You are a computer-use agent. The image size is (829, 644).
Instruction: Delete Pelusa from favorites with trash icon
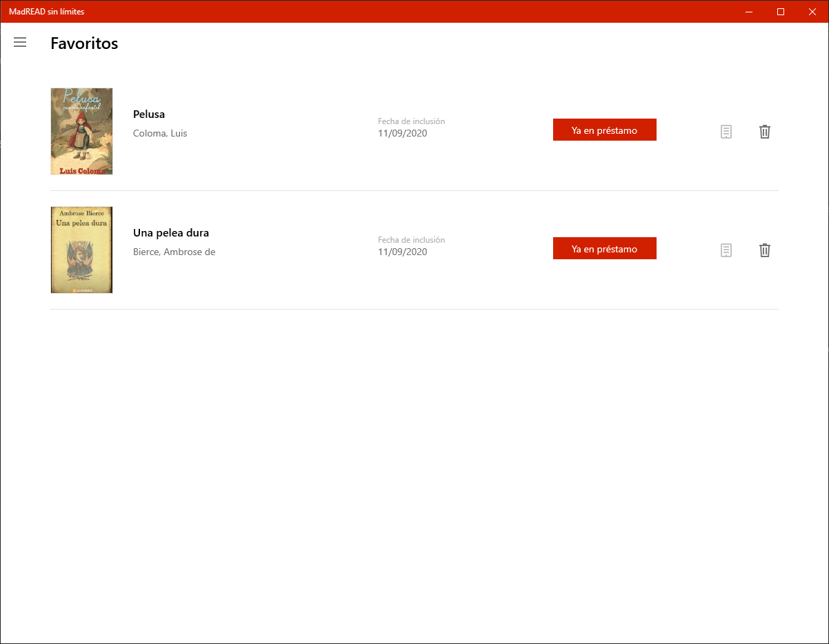coord(765,132)
